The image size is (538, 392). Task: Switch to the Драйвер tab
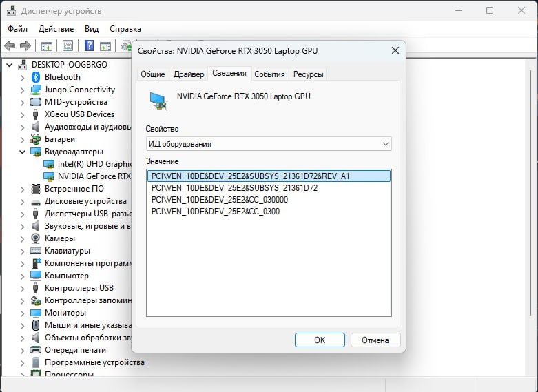[x=189, y=74]
